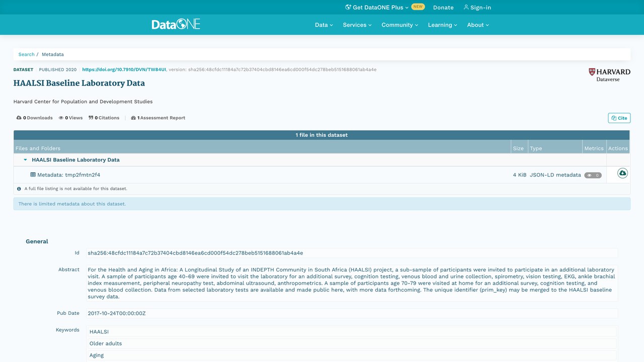Click the views eye icon under dataset title
Viewport: 644px width, 362px height.
pyautogui.click(x=61, y=118)
